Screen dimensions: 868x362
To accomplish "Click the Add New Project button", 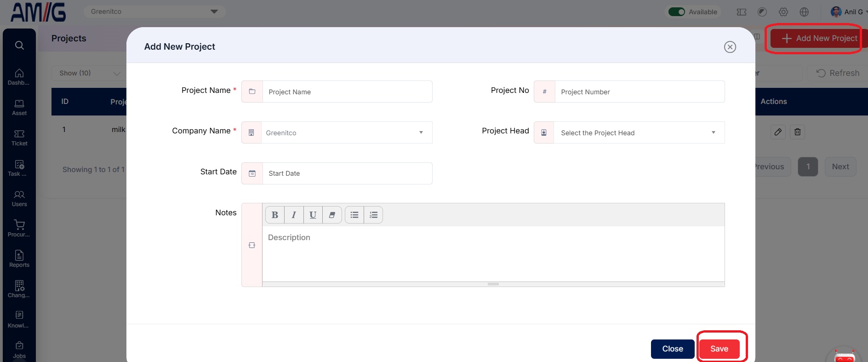I will 819,38.
